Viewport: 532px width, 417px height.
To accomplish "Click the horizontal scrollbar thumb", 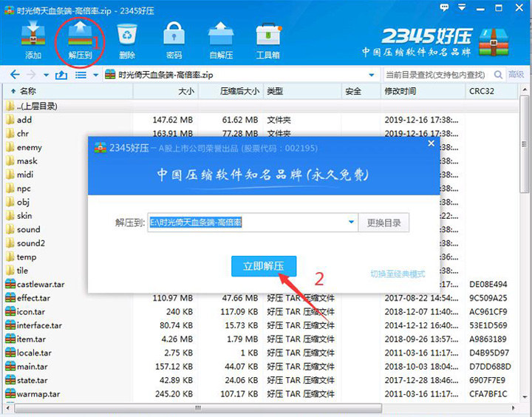I will (x=198, y=407).
